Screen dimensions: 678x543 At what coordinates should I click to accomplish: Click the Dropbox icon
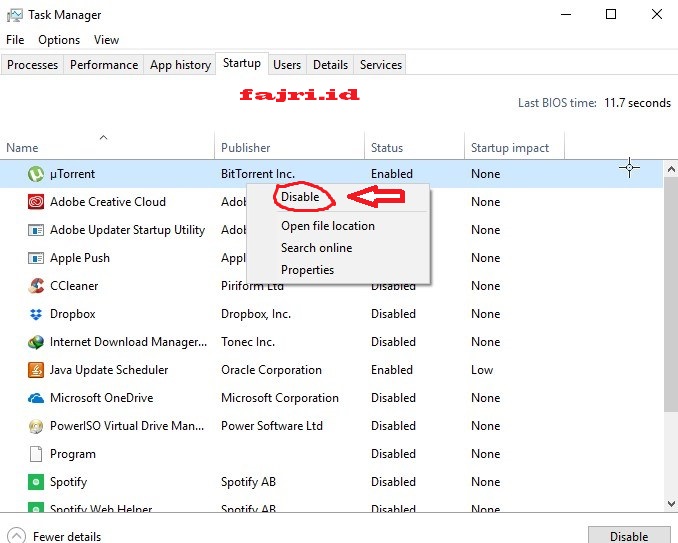(x=36, y=314)
